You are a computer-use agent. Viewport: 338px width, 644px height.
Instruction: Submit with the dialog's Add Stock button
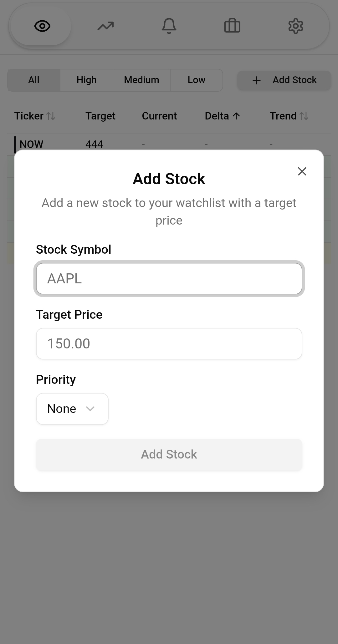pos(169,454)
